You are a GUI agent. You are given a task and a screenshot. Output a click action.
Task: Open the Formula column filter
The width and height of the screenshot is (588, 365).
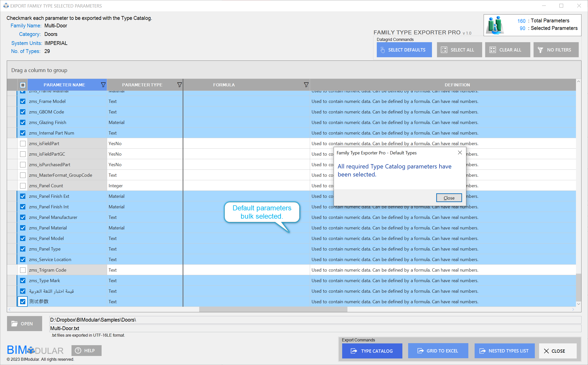(306, 85)
